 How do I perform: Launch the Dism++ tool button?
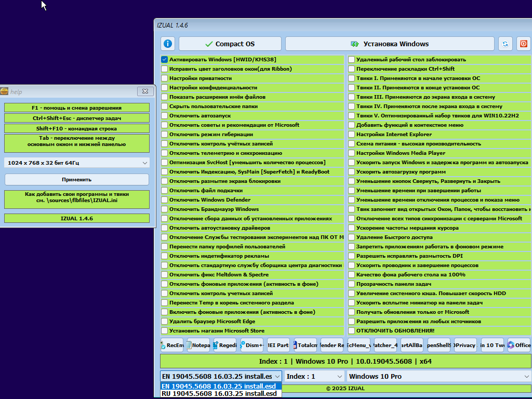click(x=252, y=345)
